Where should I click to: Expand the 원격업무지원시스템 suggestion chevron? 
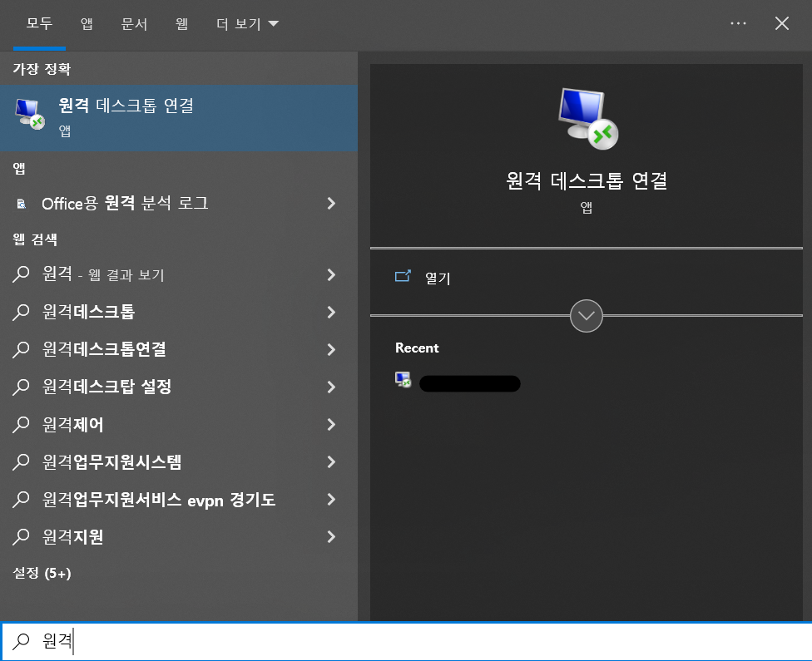pyautogui.click(x=331, y=461)
